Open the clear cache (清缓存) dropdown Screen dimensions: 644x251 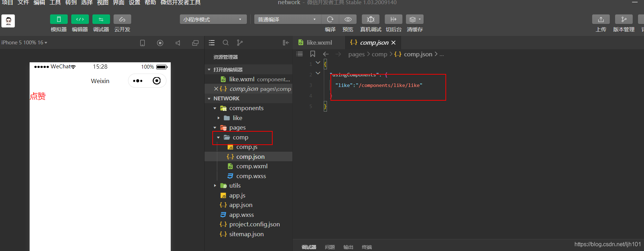point(415,19)
